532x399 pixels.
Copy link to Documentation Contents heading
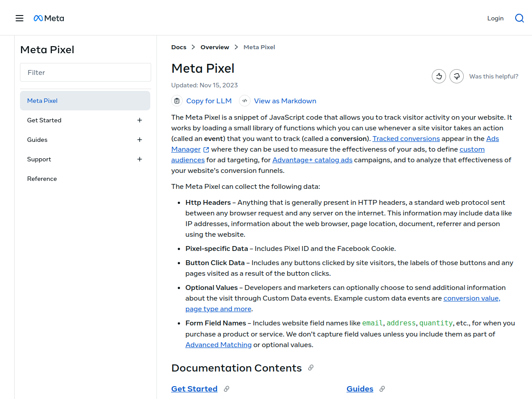click(311, 368)
